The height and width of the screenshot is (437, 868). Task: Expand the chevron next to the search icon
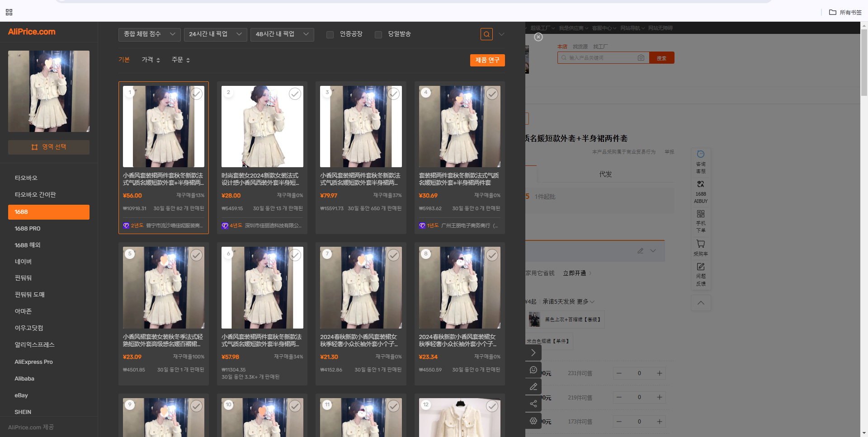click(501, 34)
